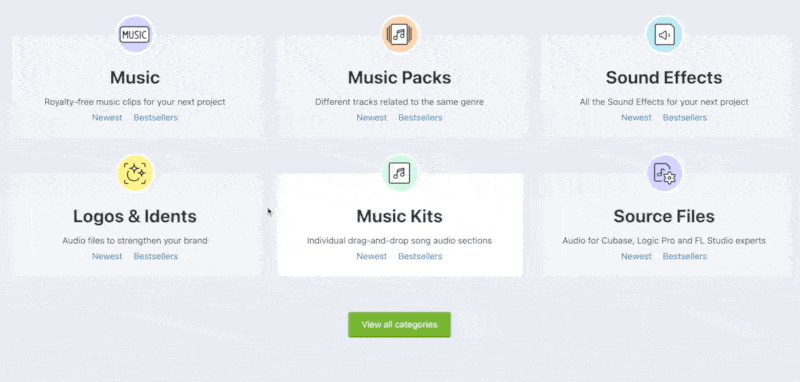View Bestsellers under Music Packs

pyautogui.click(x=420, y=118)
